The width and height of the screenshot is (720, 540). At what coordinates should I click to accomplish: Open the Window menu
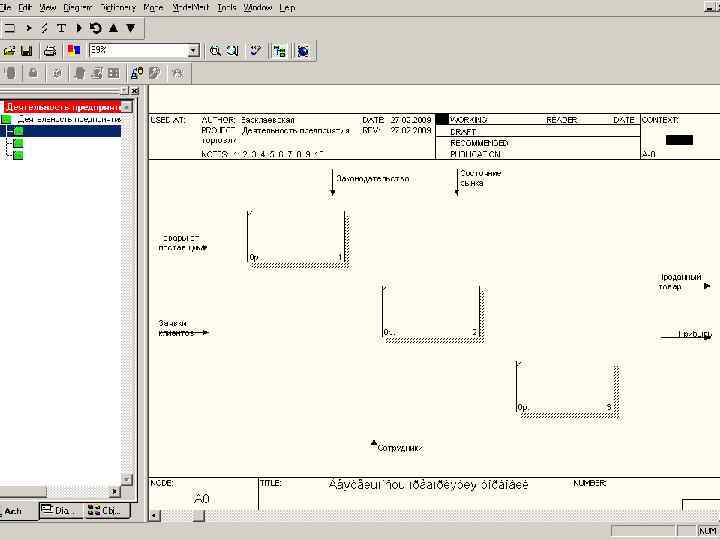pos(258,7)
